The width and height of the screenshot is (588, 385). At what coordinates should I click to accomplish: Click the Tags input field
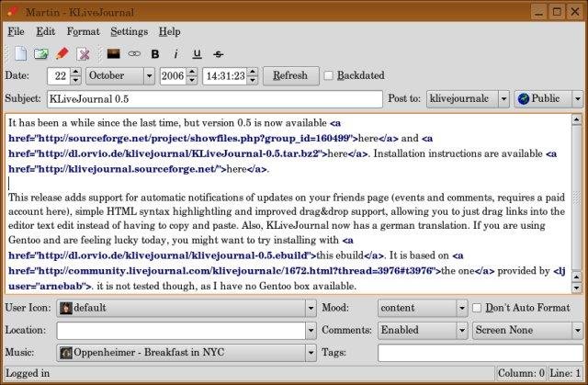(x=481, y=353)
